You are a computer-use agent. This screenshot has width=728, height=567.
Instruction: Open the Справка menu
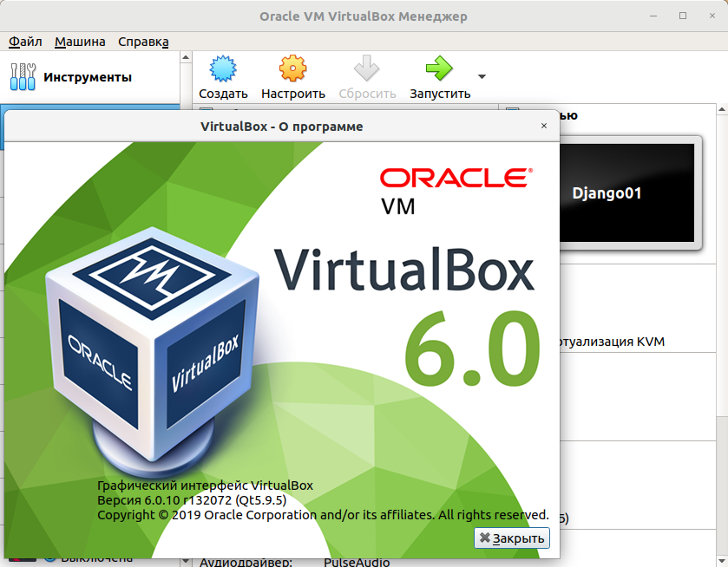pyautogui.click(x=143, y=42)
